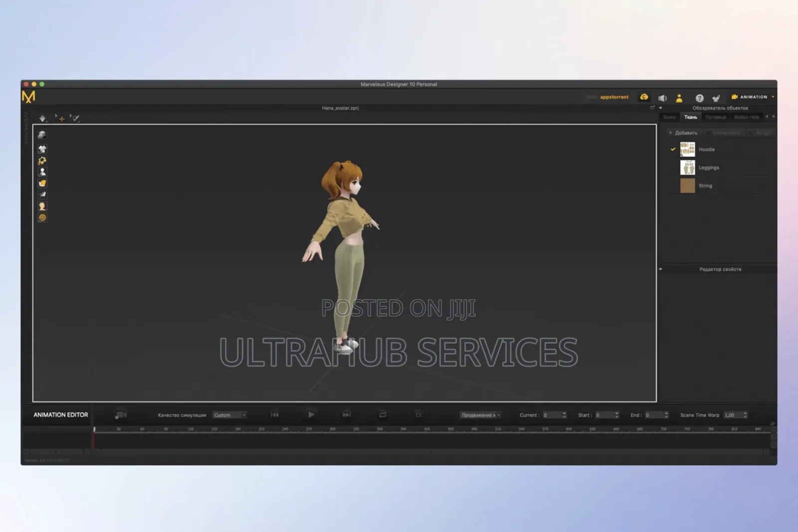Toggle the white avatar display icon
798x532 pixels.
(42, 172)
